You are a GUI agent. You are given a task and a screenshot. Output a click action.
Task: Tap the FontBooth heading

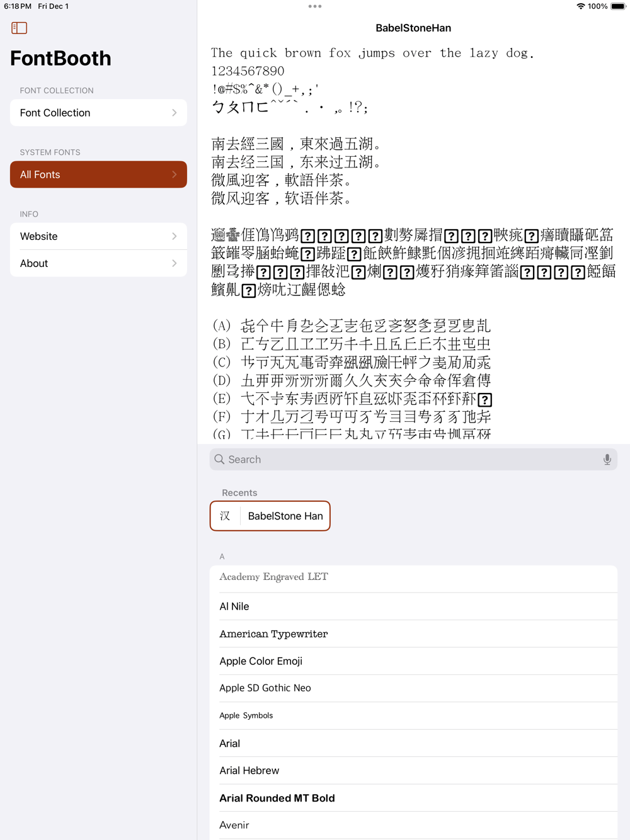point(60,59)
